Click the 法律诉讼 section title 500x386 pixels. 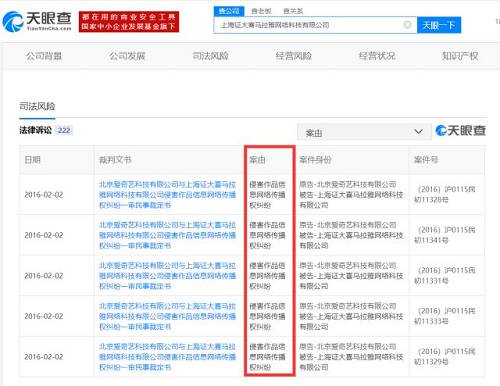(x=35, y=130)
